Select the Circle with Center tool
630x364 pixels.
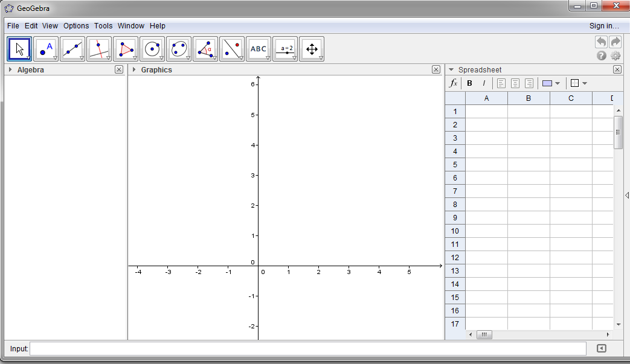click(x=152, y=49)
